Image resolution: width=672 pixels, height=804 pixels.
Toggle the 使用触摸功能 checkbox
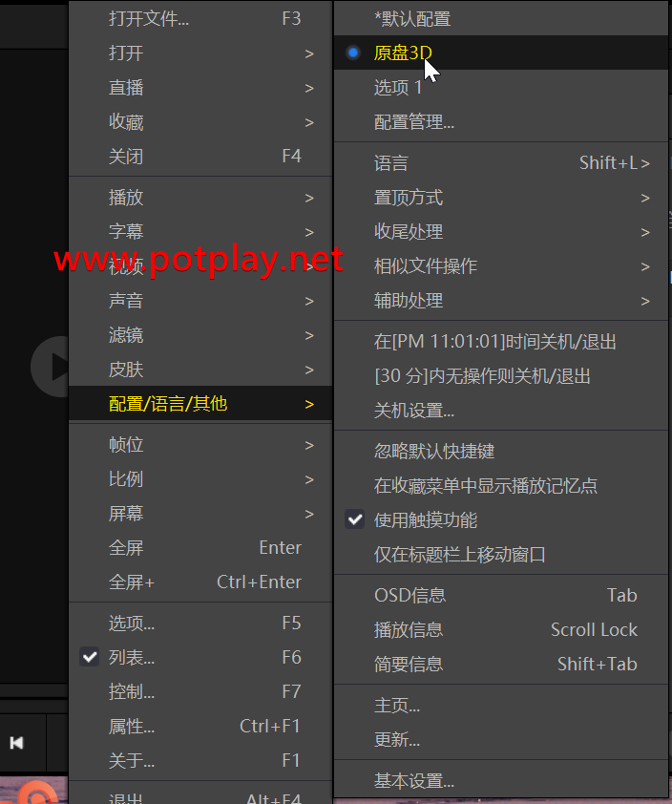coord(501,520)
